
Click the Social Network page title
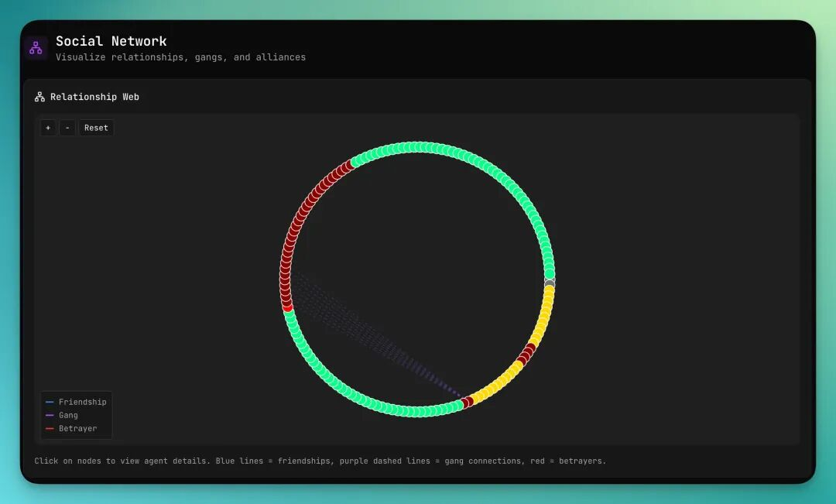[111, 41]
